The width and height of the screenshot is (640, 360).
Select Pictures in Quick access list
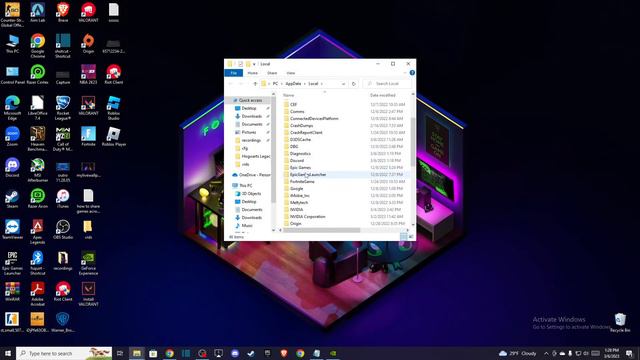(249, 132)
